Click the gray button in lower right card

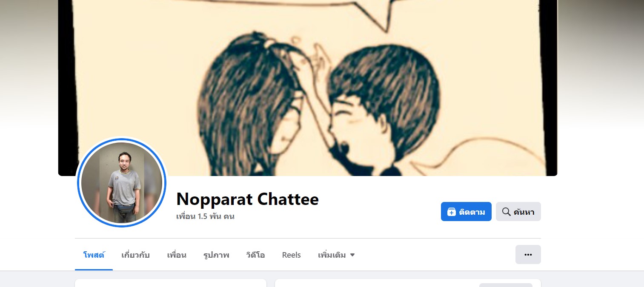(506, 285)
